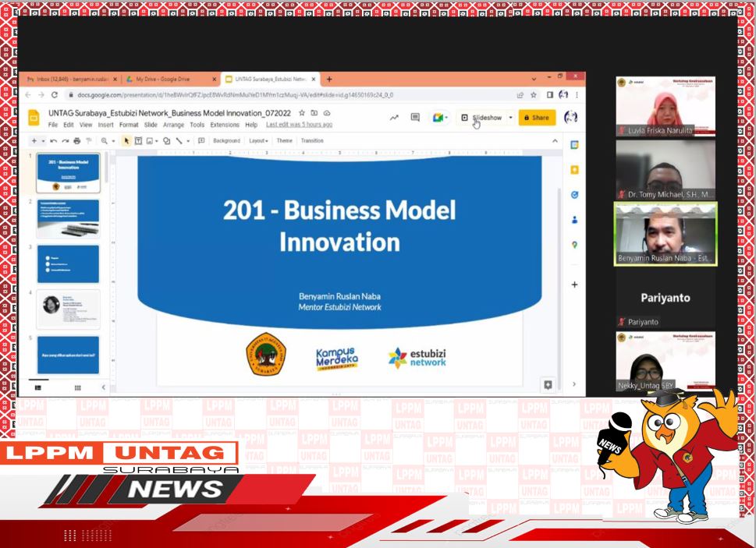This screenshot has width=756, height=548.
Task: Open the Slideshow options dropdown arrow
Action: click(510, 118)
